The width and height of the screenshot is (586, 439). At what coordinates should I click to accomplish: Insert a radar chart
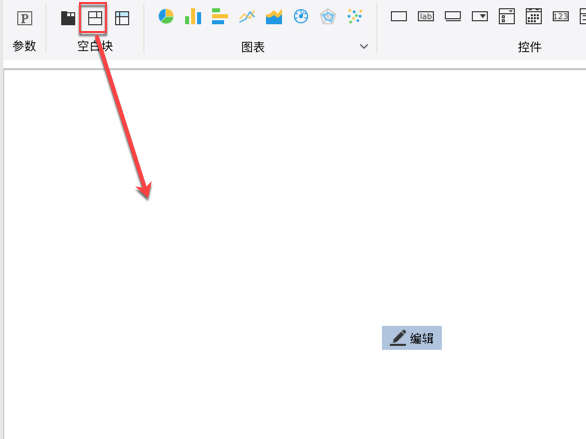328,17
